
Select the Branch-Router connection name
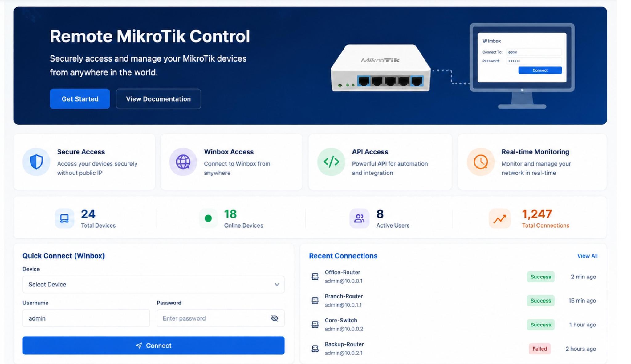click(344, 296)
